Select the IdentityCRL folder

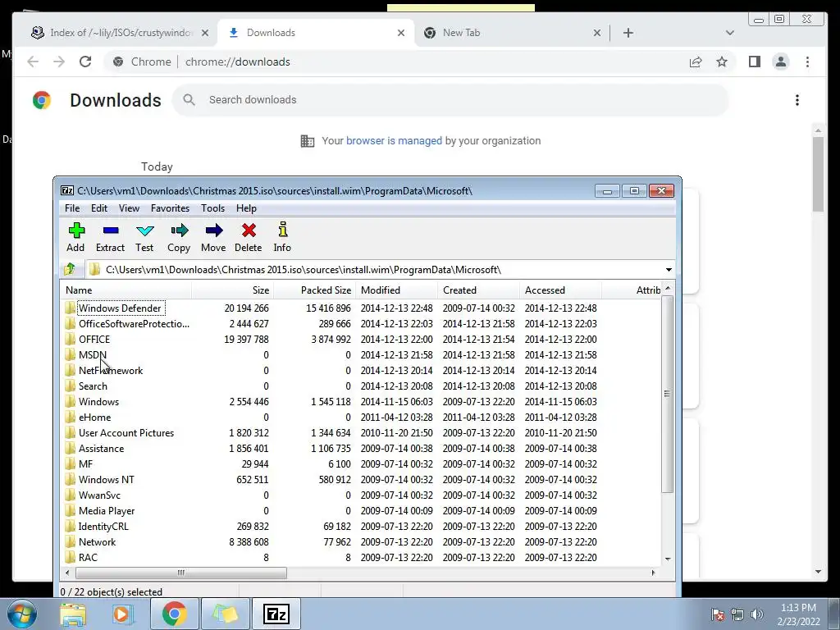103,526
